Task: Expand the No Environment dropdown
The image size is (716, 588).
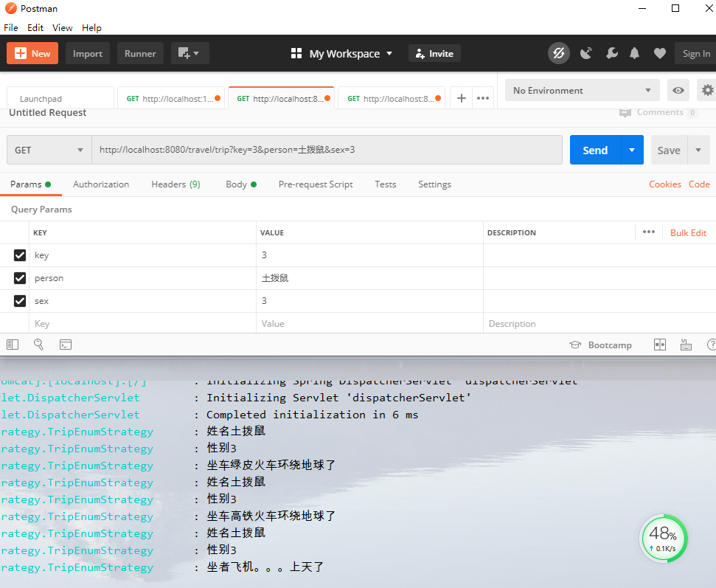Action: click(x=583, y=91)
